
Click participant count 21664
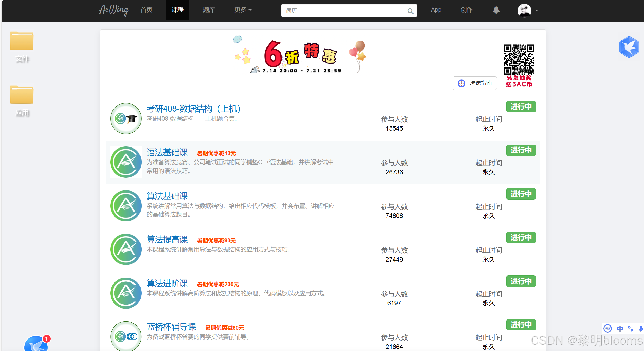pyautogui.click(x=394, y=347)
